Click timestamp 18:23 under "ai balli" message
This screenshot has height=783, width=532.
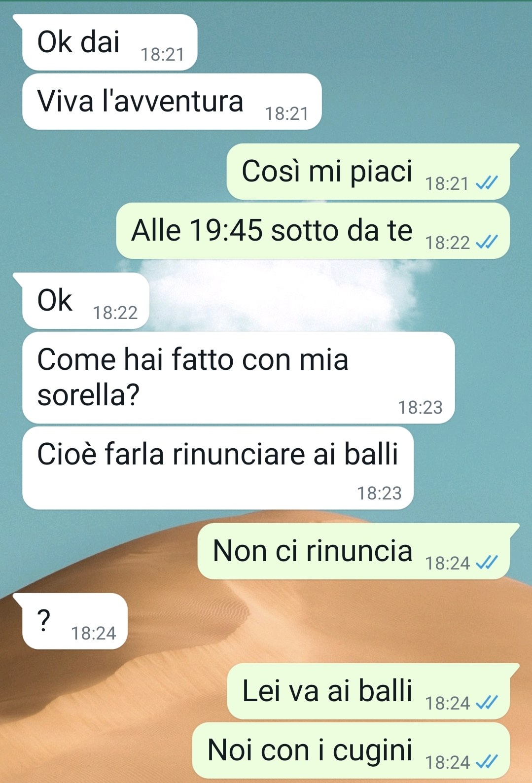[x=379, y=493]
